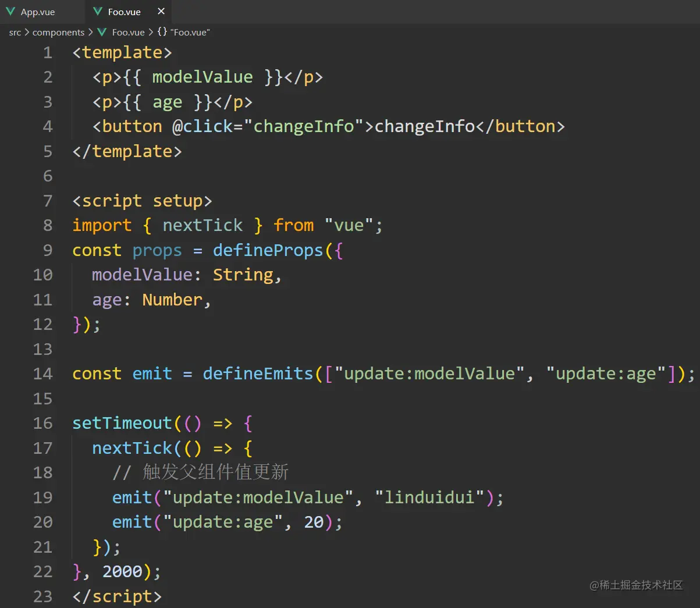Click the "linduidui" string value
The width and height of the screenshot is (700, 608).
pos(430,498)
